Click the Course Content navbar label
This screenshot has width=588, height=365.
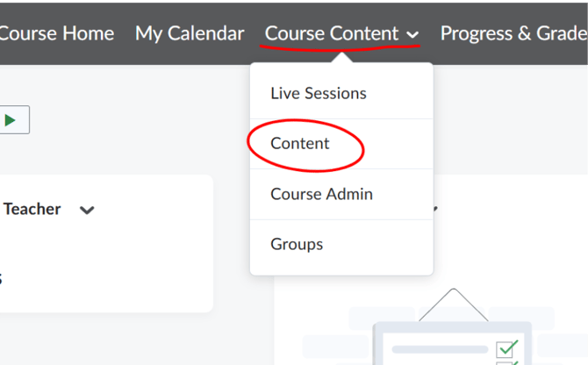tap(332, 33)
